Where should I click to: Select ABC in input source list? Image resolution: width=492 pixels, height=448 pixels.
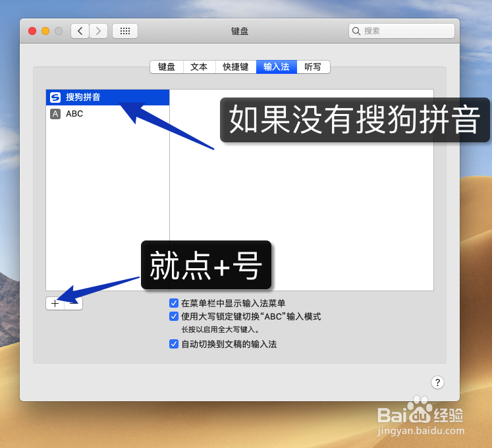click(107, 114)
